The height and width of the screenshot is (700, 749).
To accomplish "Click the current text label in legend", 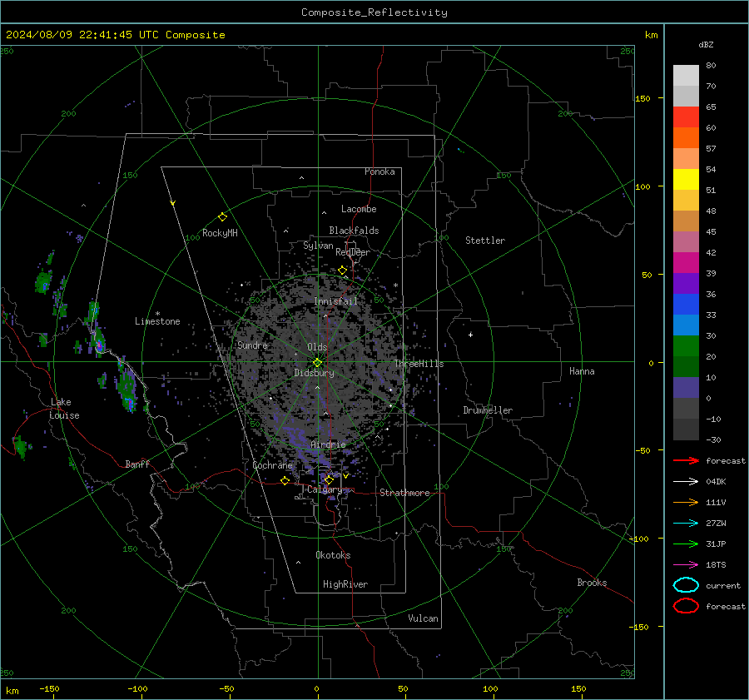I will [x=723, y=585].
